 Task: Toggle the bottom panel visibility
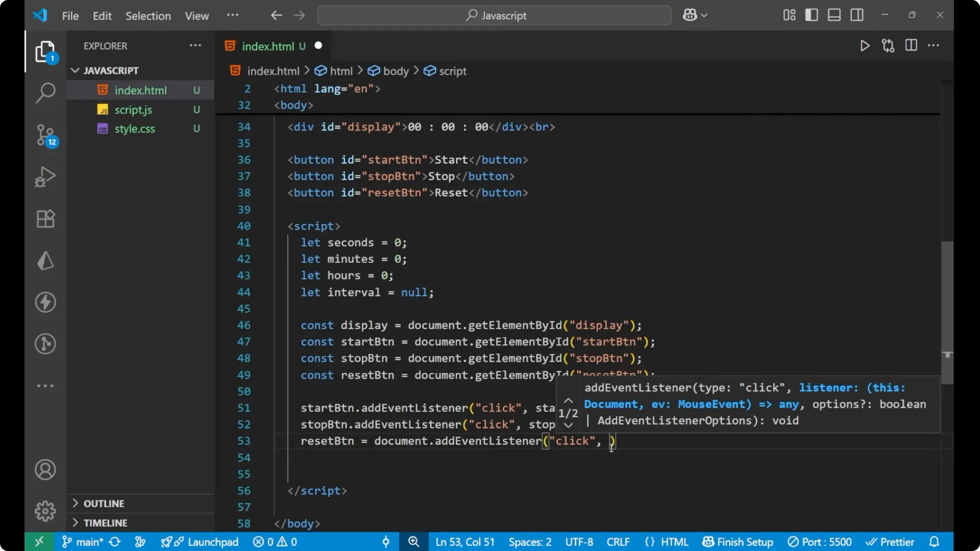[x=834, y=15]
